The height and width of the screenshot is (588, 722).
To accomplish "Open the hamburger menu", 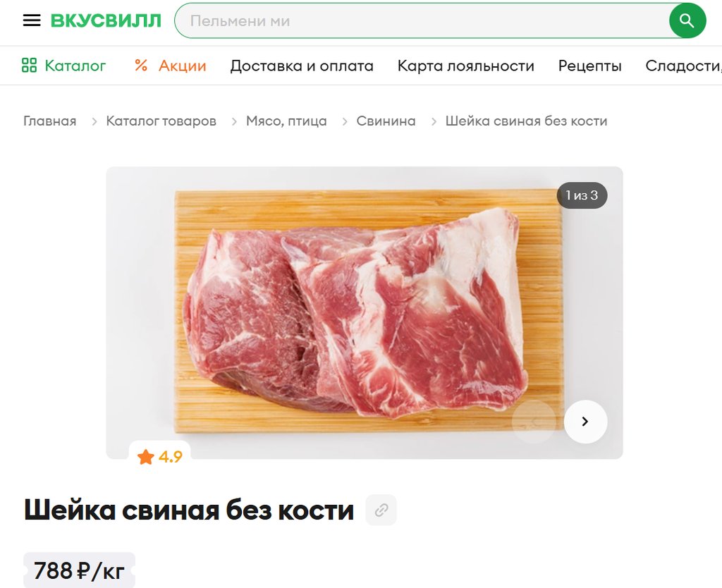I will [x=32, y=20].
